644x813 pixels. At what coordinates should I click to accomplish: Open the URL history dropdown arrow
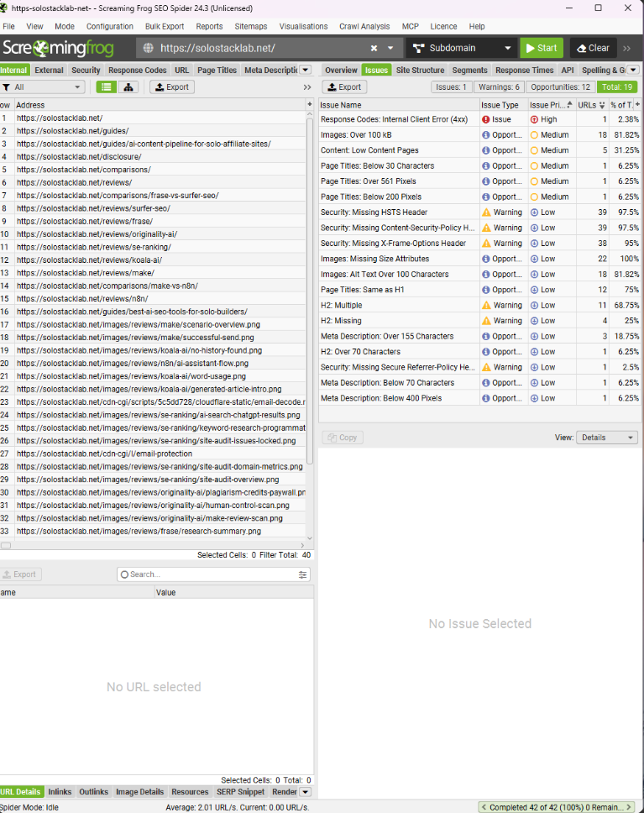coord(390,48)
